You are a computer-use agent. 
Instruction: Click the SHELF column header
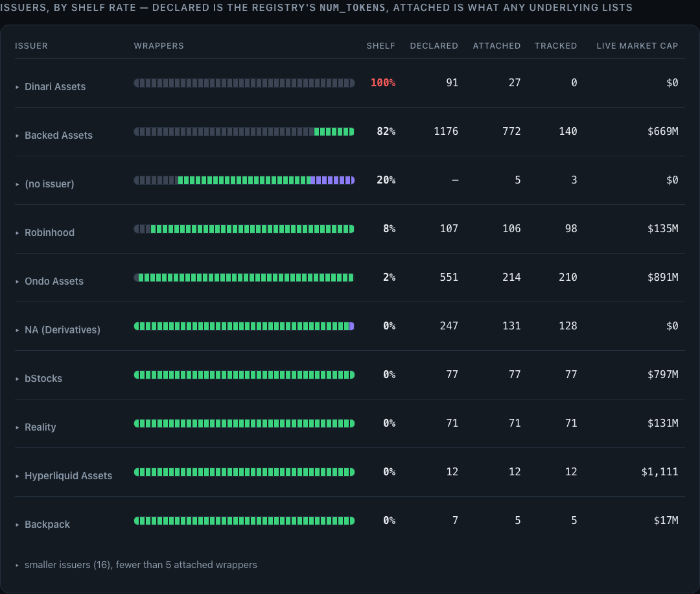pos(381,46)
